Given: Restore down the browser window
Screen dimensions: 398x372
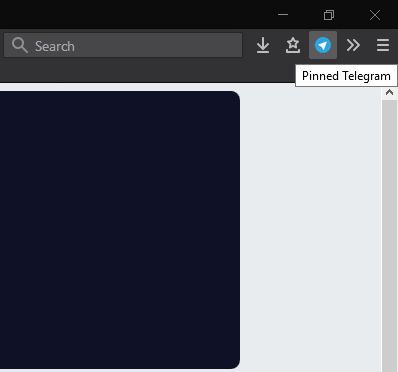Looking at the screenshot, I should click(x=329, y=14).
